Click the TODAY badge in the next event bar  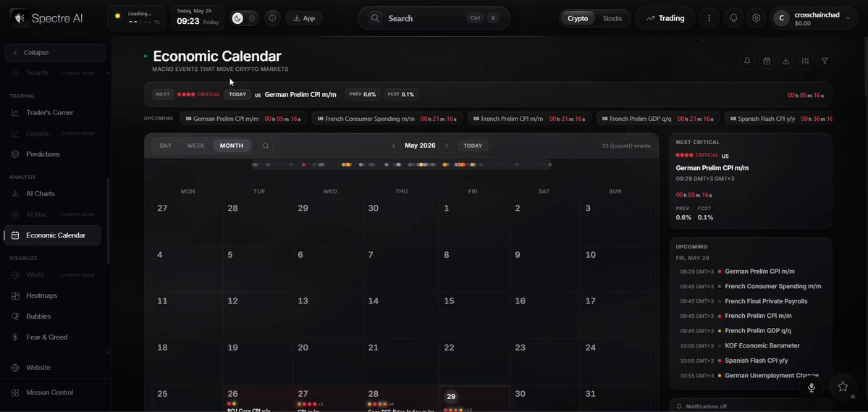pyautogui.click(x=237, y=94)
